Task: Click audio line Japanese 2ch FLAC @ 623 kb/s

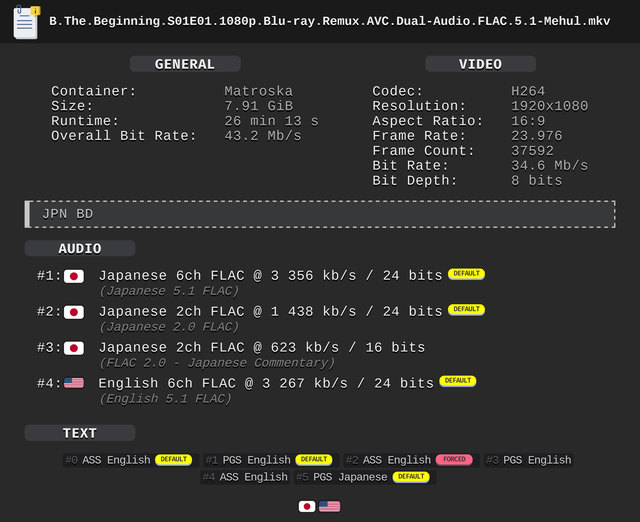Action: pyautogui.click(x=262, y=348)
